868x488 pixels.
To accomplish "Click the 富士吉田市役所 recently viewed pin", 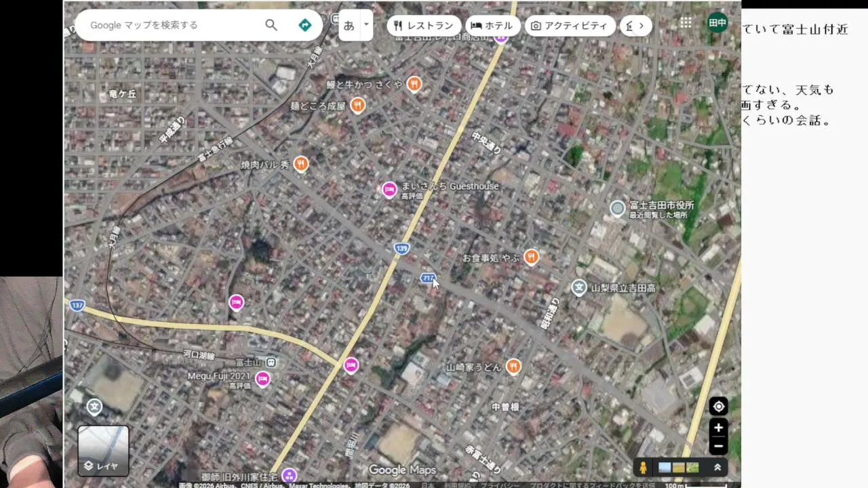I will tap(617, 208).
